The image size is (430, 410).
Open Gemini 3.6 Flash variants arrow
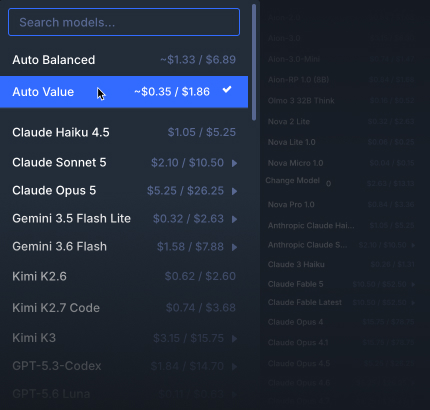[x=235, y=247]
